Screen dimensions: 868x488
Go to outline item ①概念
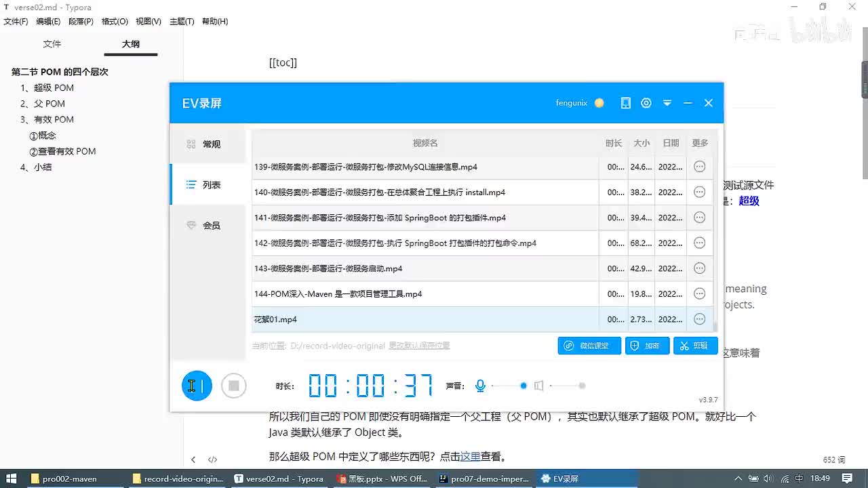point(43,136)
